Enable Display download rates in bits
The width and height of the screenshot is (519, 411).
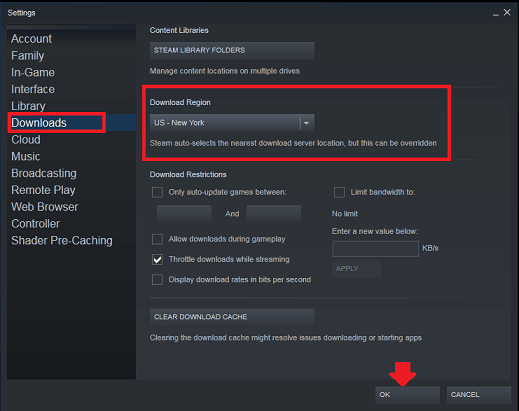(157, 280)
